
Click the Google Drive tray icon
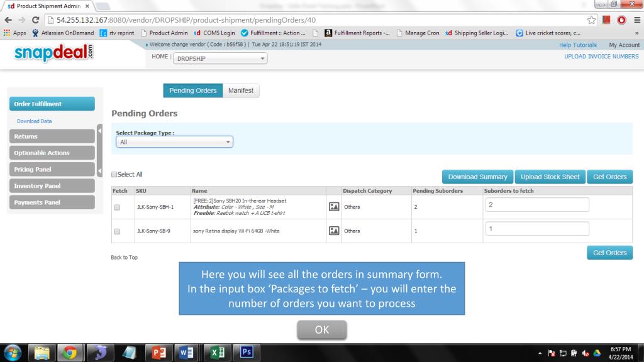pos(597,353)
